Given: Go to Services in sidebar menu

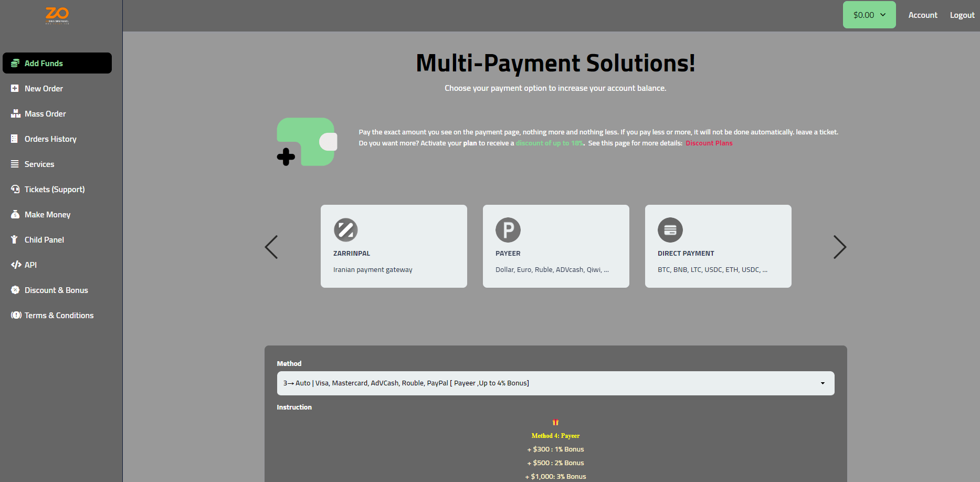Looking at the screenshot, I should pos(39,164).
